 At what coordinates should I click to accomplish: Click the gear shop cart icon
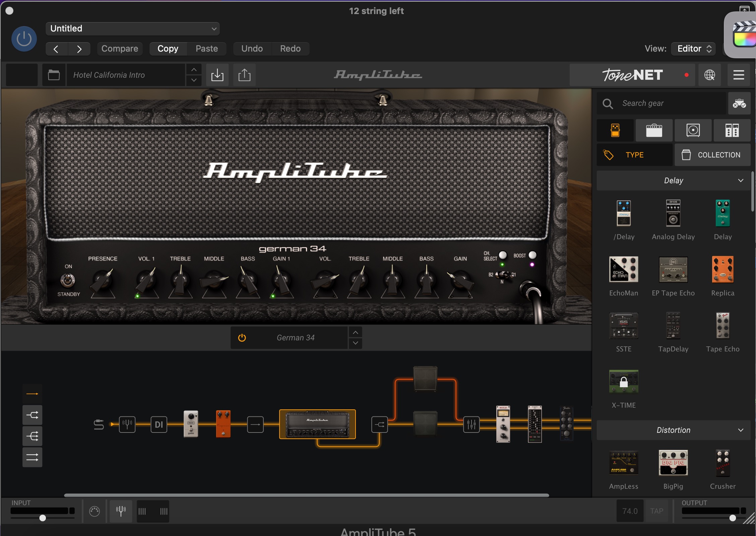tap(739, 104)
